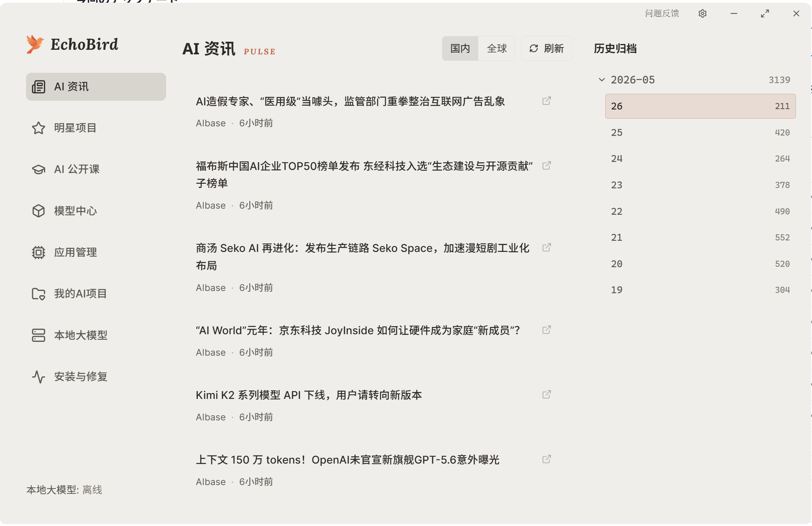Click the AI 资讯 newspaper icon in sidebar
Screen dimensions: 812x526
pos(39,87)
